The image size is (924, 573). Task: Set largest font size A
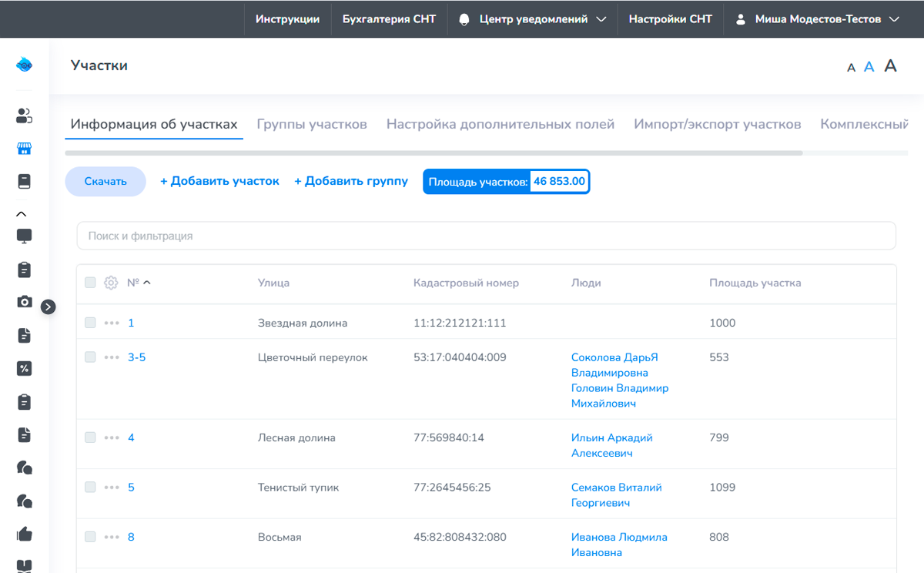point(890,65)
